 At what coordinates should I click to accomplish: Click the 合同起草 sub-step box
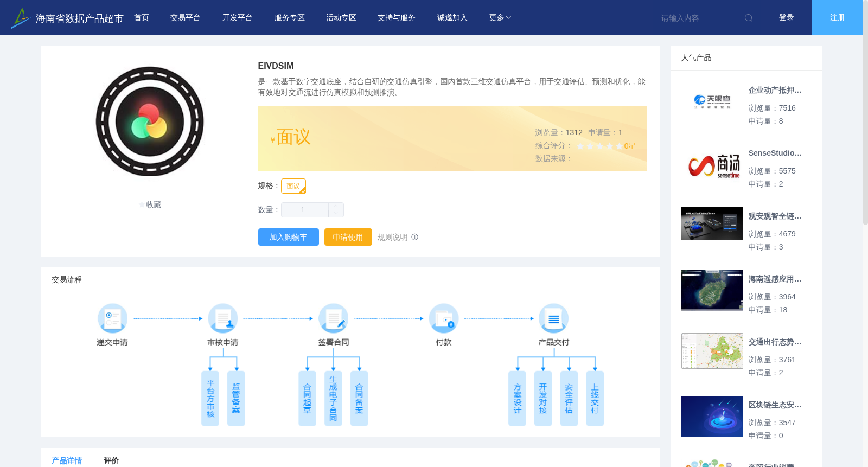308,398
